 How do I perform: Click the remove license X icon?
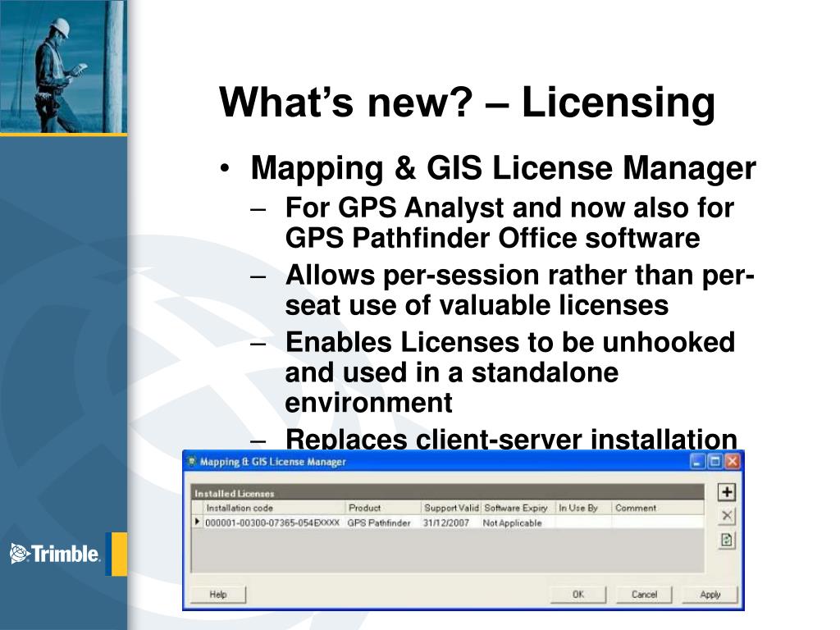[727, 516]
